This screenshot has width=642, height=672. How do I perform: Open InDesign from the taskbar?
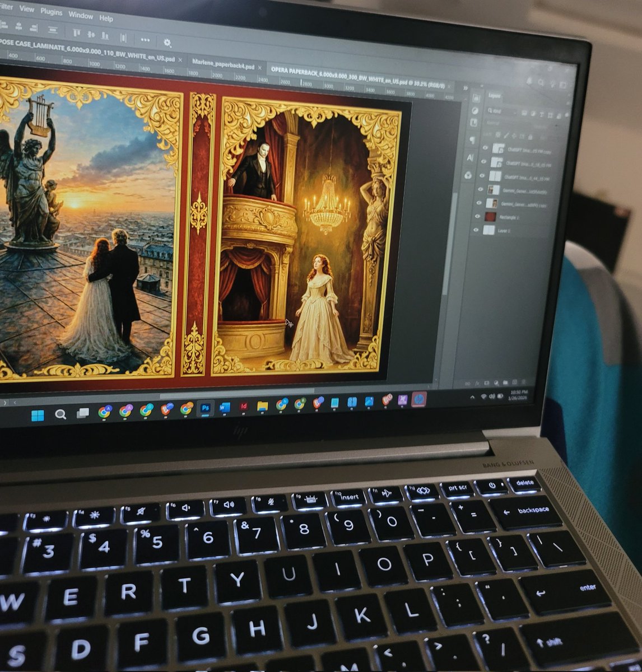pyautogui.click(x=244, y=406)
